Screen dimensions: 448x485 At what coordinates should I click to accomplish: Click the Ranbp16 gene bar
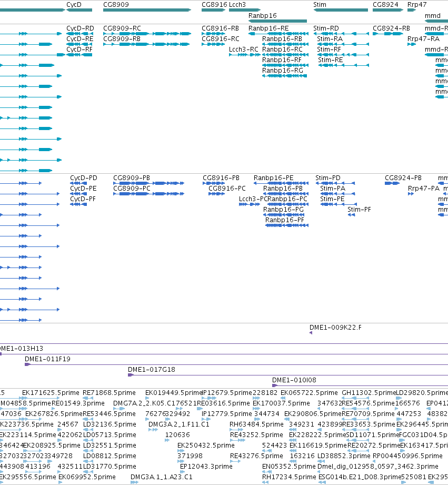[277, 21]
